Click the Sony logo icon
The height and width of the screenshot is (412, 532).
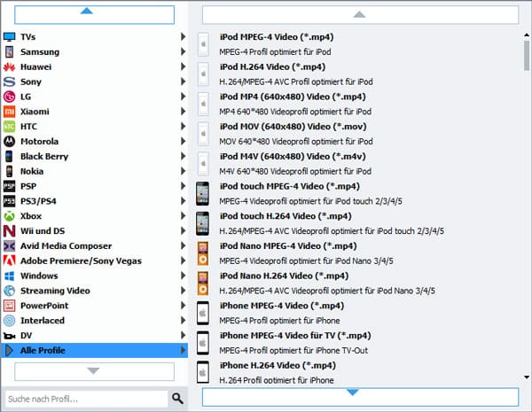pos(9,82)
